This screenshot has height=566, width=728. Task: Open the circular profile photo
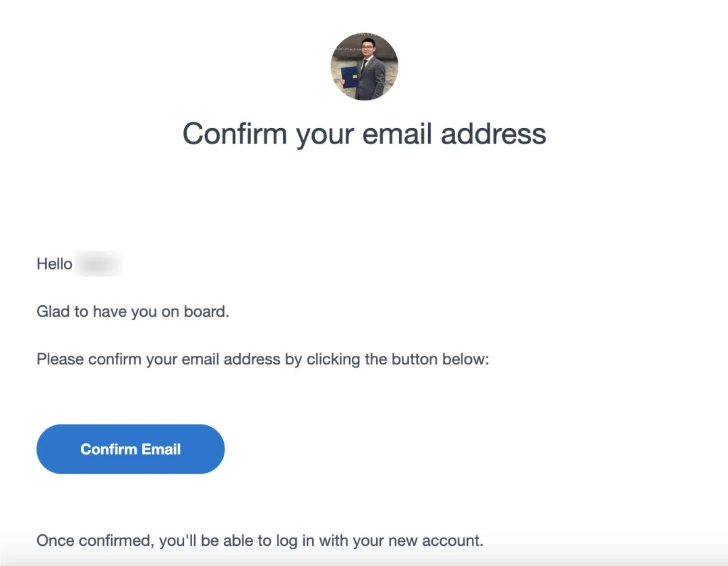[x=365, y=66]
